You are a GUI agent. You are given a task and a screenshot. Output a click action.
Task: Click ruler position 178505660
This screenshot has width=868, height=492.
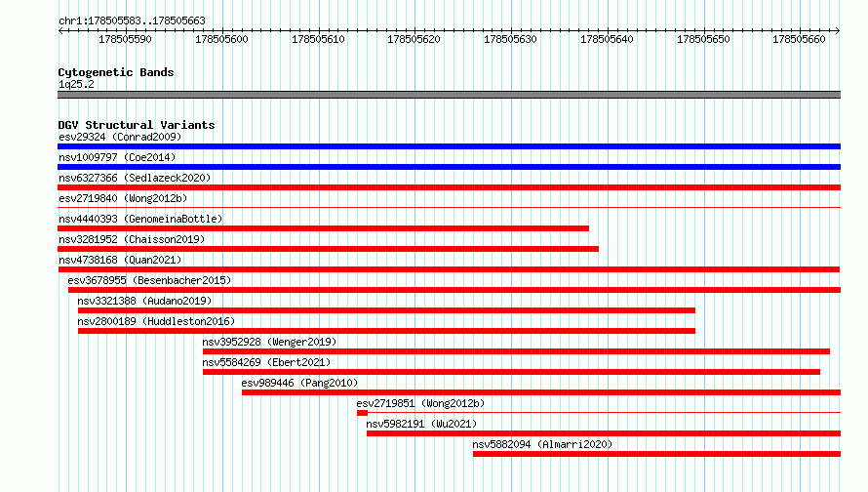point(799,39)
